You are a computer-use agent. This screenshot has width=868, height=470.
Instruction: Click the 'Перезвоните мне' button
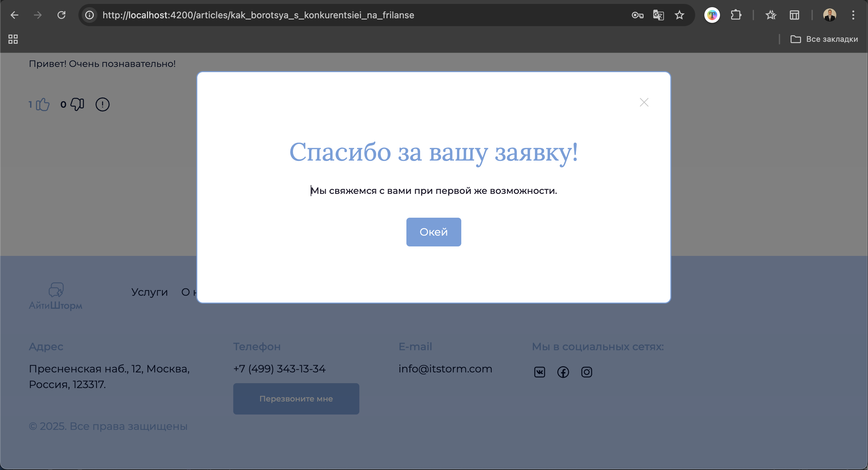[296, 399]
